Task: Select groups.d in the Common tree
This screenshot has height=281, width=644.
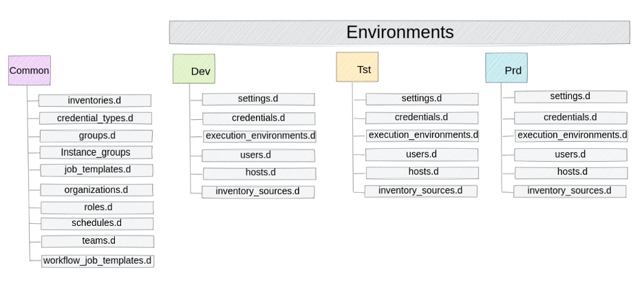Action: click(x=96, y=135)
